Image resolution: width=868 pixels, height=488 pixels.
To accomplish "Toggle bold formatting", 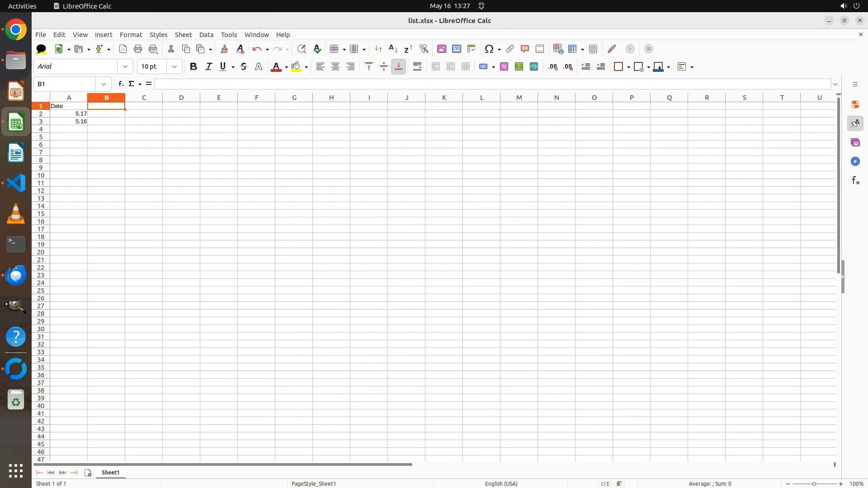I will click(x=193, y=67).
